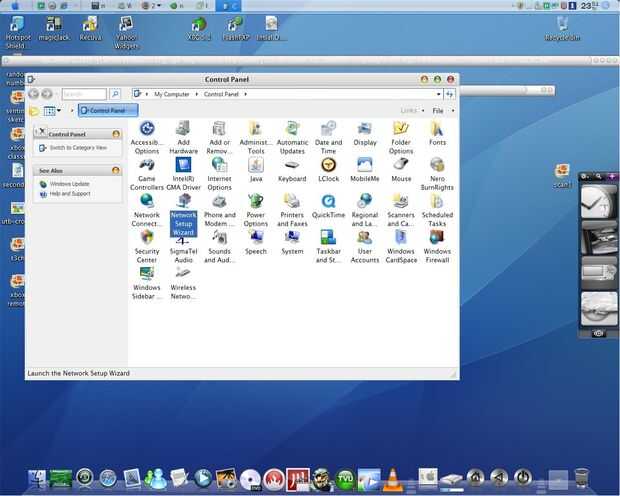Click My Computer in the address breadcrumb

tap(172, 94)
